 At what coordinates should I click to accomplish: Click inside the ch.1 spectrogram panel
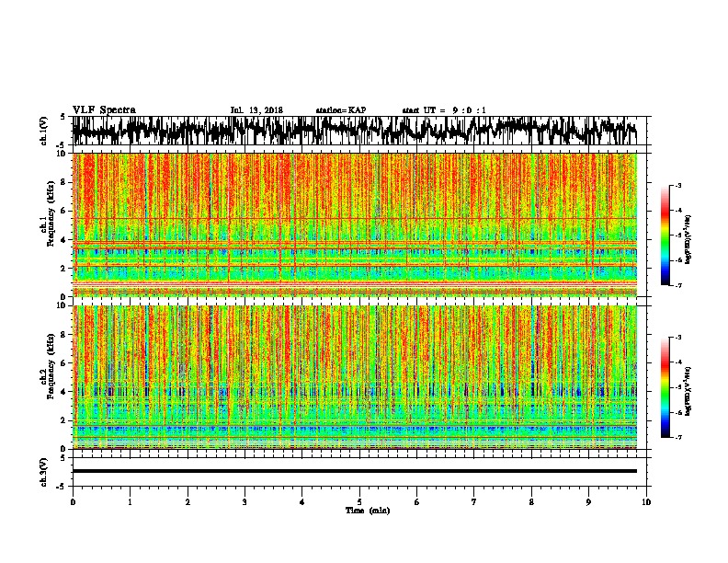(x=354, y=224)
